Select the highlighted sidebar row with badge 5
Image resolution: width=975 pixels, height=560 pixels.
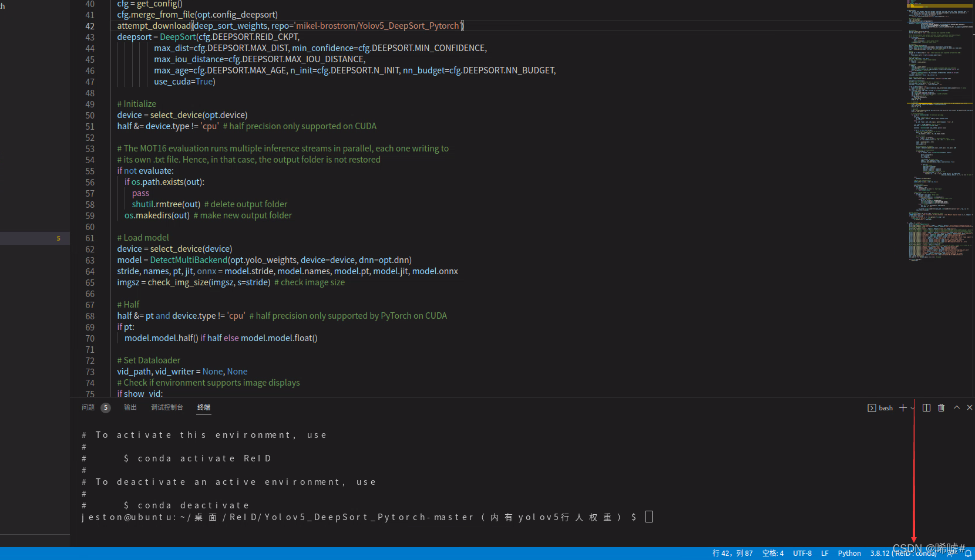[x=35, y=238]
